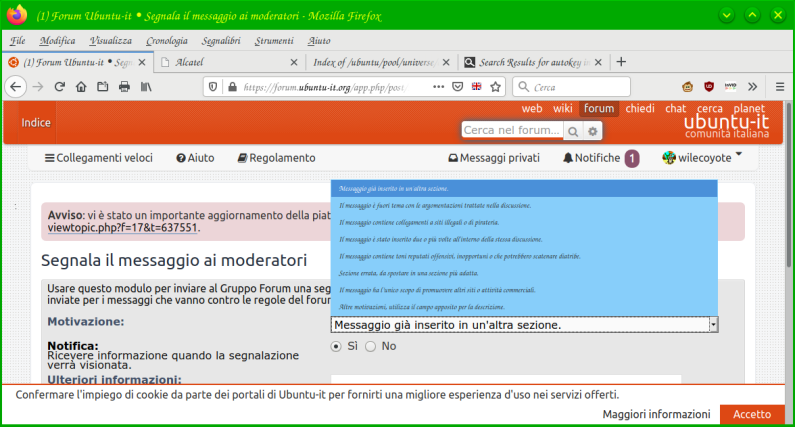Click the page vertical scrollbar thumb
The image size is (795, 427).
coord(788,185)
